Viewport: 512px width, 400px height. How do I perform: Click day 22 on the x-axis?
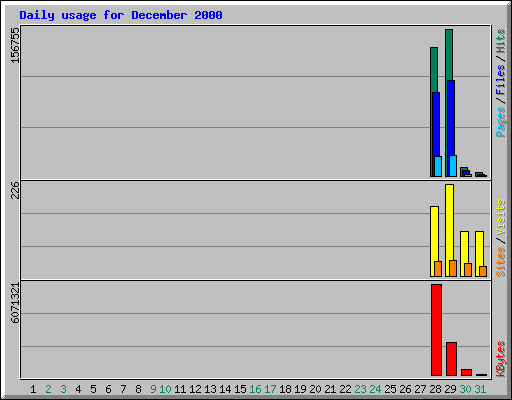[345, 389]
